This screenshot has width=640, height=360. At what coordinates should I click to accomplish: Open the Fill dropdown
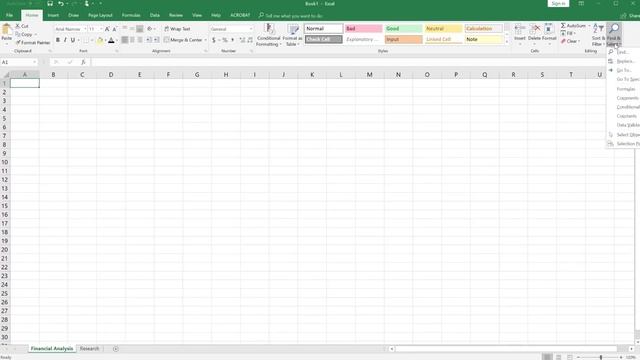pyautogui.click(x=568, y=33)
